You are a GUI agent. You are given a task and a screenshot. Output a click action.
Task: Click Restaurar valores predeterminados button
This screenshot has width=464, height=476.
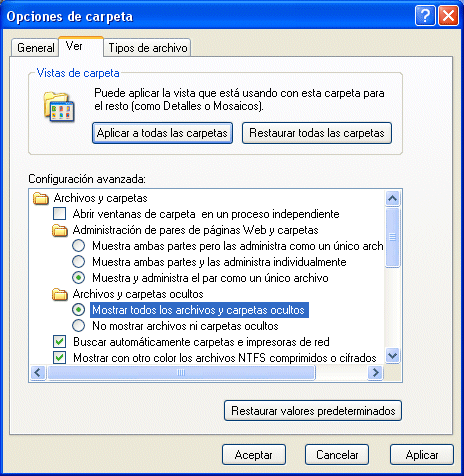pos(313,411)
